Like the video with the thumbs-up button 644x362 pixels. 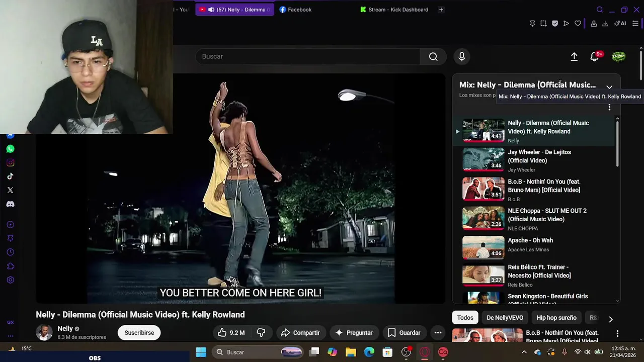[231, 333]
